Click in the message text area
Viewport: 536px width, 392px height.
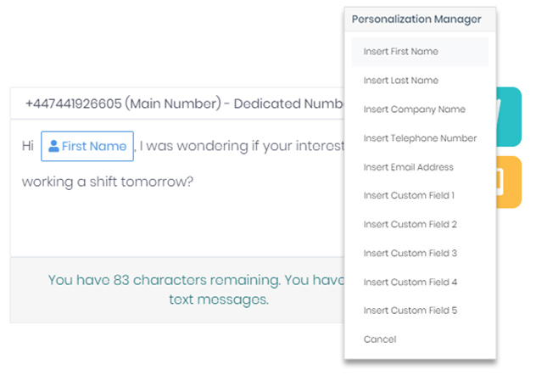pos(170,221)
